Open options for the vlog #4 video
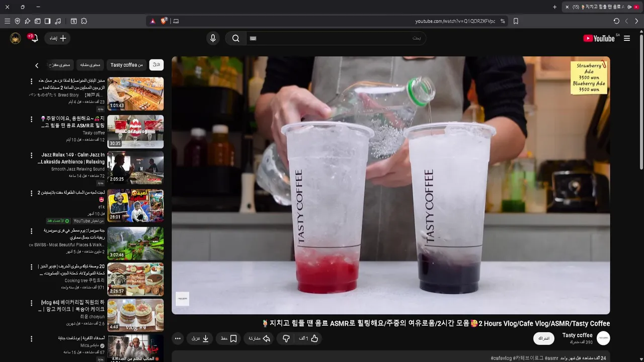The width and height of the screenshot is (644, 362). click(31, 303)
